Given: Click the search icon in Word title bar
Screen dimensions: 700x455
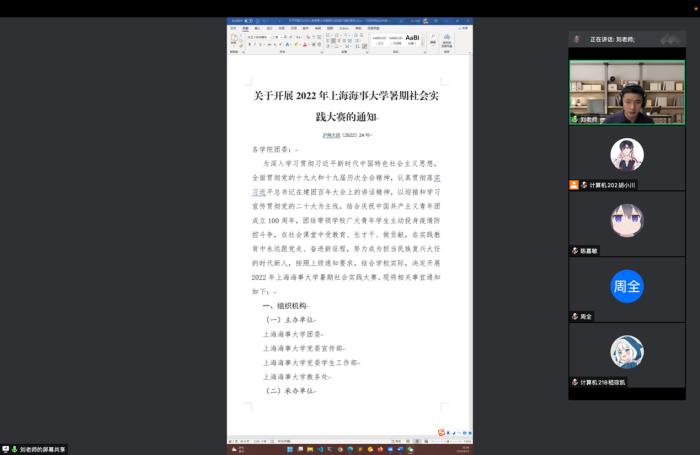Looking at the screenshot, I should click(x=401, y=21).
